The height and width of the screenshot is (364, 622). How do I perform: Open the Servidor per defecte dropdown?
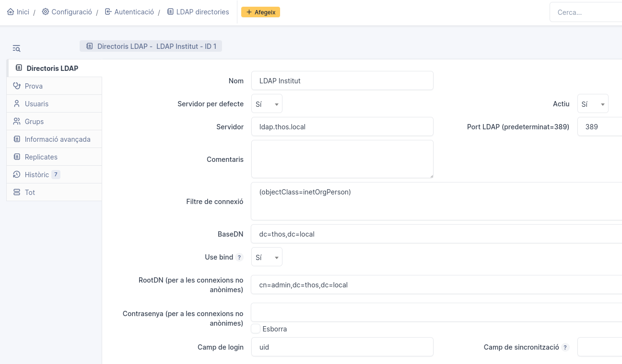(267, 103)
